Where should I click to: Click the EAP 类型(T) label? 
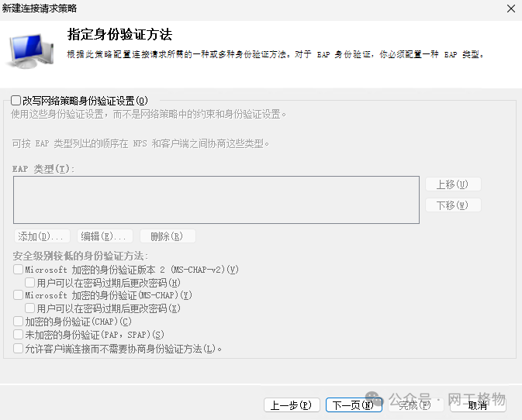coord(43,169)
